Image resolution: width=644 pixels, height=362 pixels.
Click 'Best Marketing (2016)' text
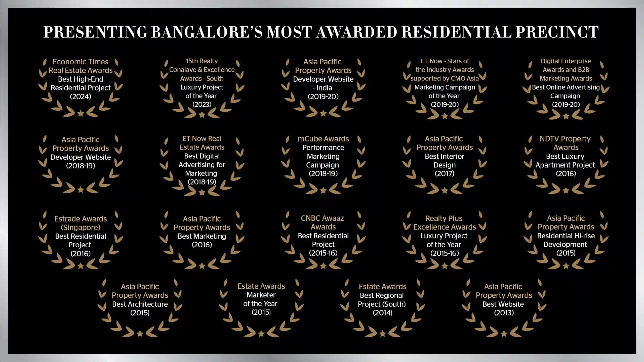pos(202,240)
